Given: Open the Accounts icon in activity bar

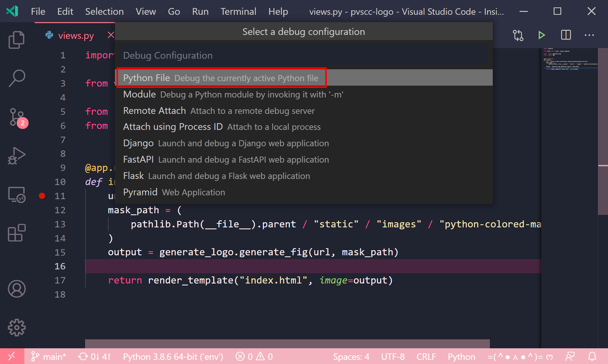Looking at the screenshot, I should tap(16, 289).
